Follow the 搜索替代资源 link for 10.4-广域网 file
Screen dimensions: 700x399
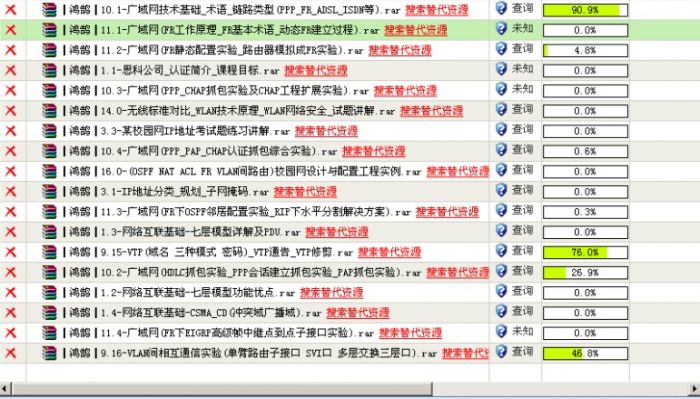[374, 151]
